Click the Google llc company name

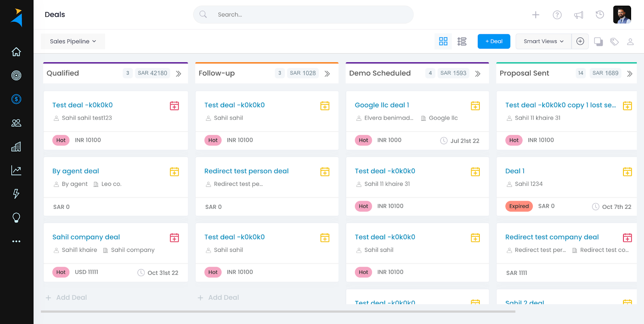(443, 118)
